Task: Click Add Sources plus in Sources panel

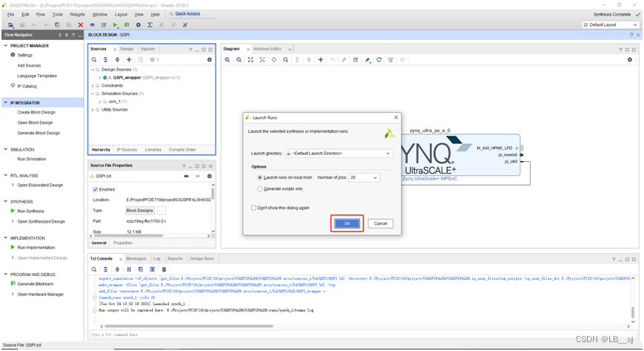Action: point(129,59)
